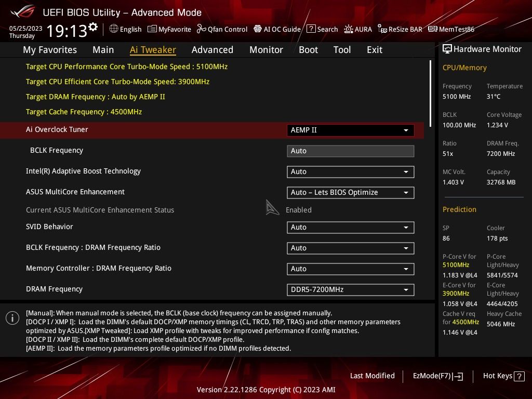Click the Search question mark icon
This screenshot has width=532, height=399.
tap(311, 29)
